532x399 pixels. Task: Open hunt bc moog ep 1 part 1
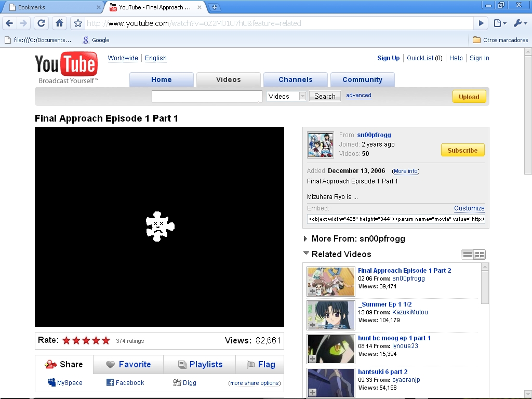[394, 338]
